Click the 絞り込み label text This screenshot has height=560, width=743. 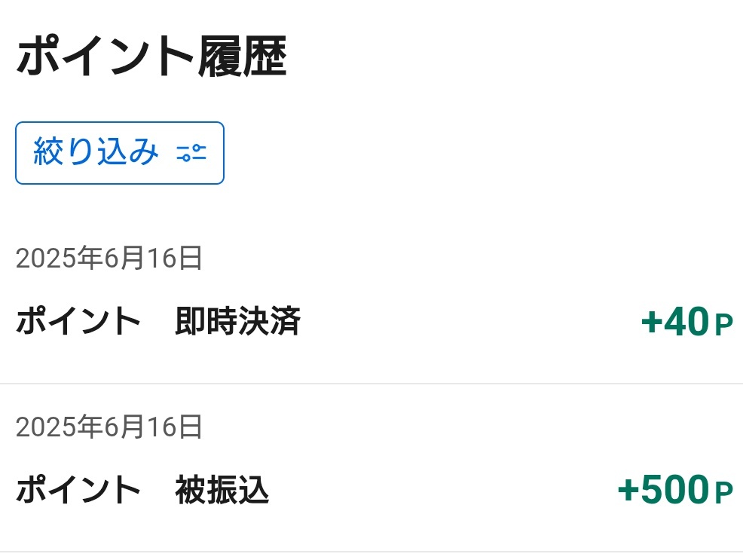click(96, 152)
